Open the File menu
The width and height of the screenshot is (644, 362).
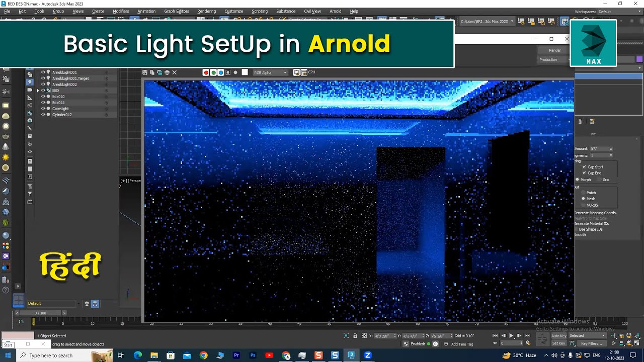tap(7, 11)
